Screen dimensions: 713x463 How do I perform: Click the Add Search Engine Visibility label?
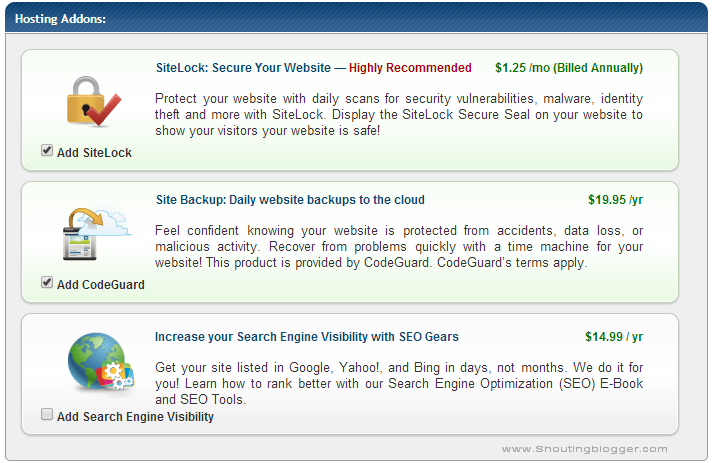pos(135,417)
